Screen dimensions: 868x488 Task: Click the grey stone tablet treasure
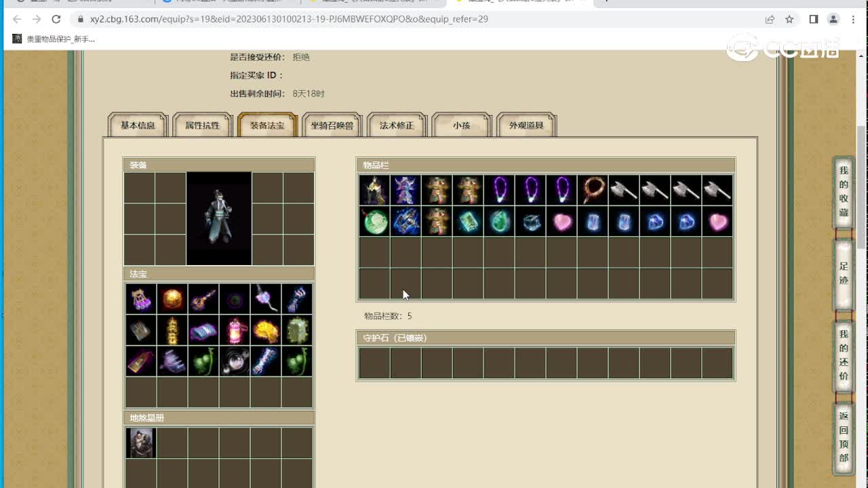tap(141, 330)
